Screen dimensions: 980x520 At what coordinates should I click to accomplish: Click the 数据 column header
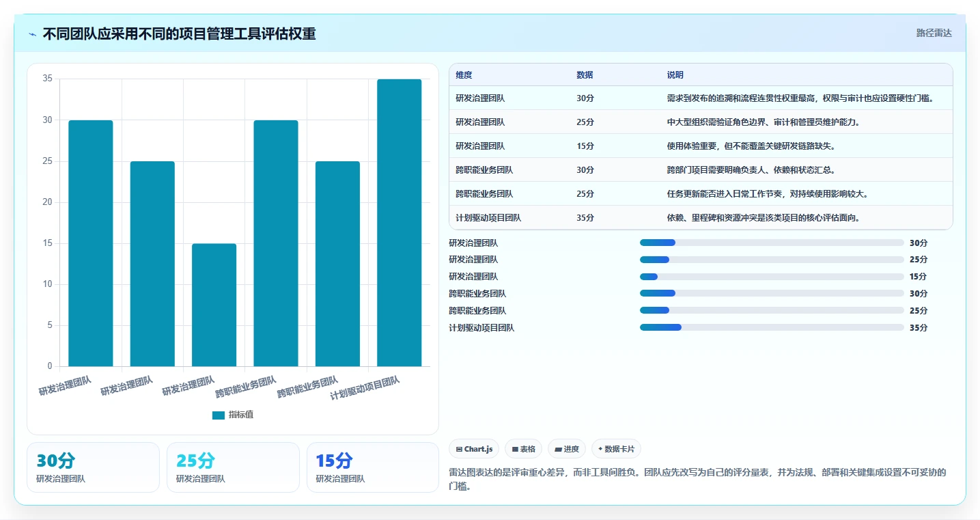click(585, 75)
